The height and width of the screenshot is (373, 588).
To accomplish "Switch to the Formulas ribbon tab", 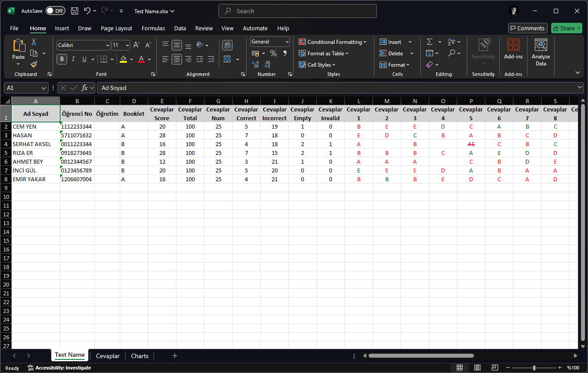I will pos(153,28).
